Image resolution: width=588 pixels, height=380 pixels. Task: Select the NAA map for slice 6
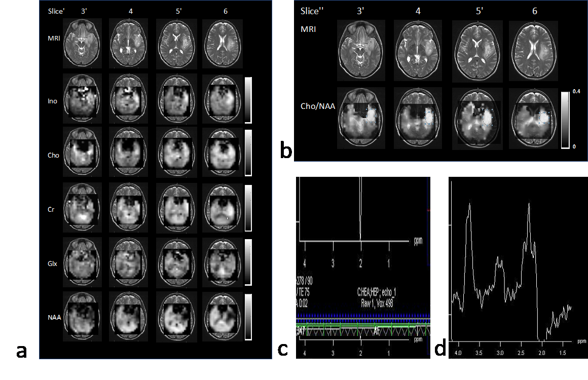[223, 317]
